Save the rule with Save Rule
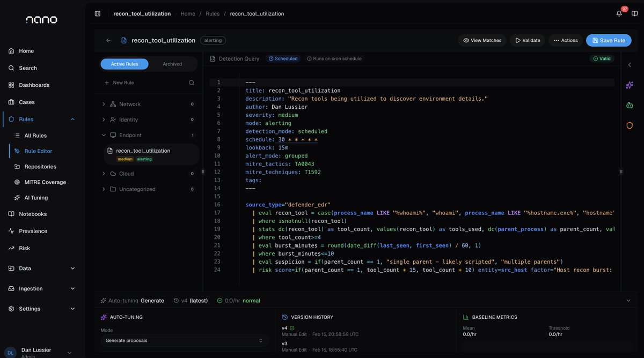This screenshot has height=358, width=644. pos(609,40)
